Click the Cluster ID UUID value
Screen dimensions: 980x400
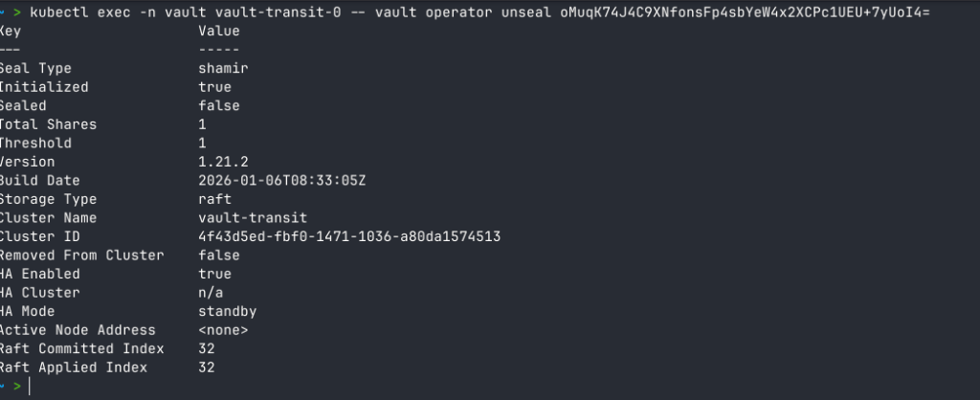349,236
